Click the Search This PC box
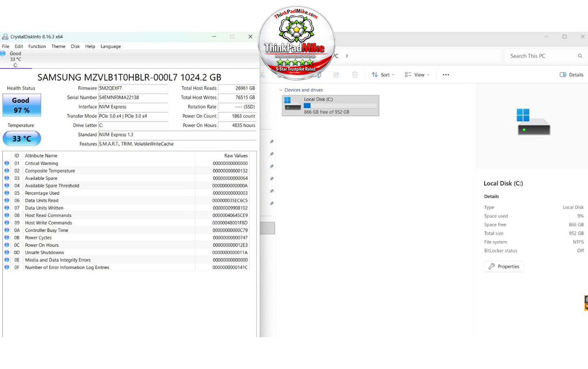Viewport: 588px width, 369px height. point(545,56)
